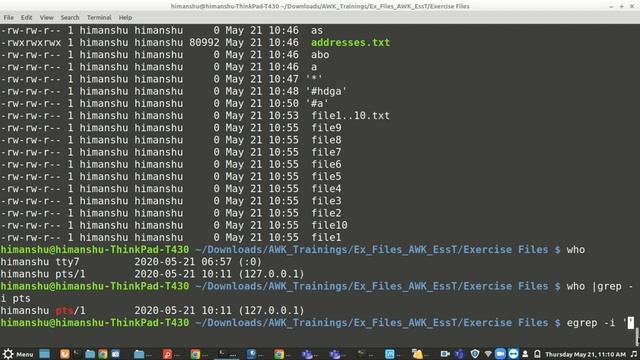Click the filename file5
The width and height of the screenshot is (640, 360).
point(326,176)
